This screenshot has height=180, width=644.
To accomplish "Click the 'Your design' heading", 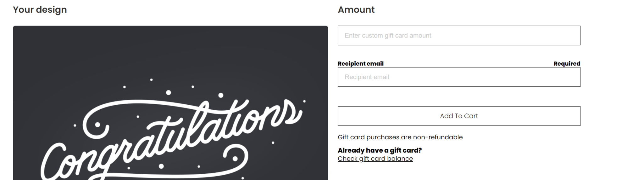I will (40, 10).
